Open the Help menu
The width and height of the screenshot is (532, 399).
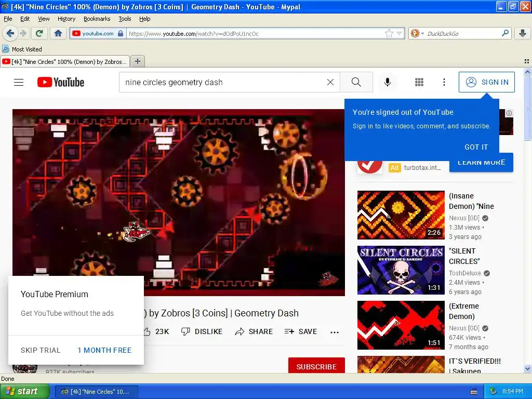click(144, 19)
